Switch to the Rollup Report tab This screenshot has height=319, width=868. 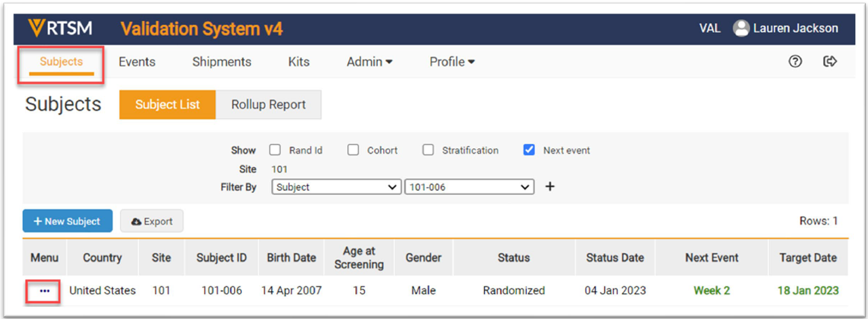(269, 105)
